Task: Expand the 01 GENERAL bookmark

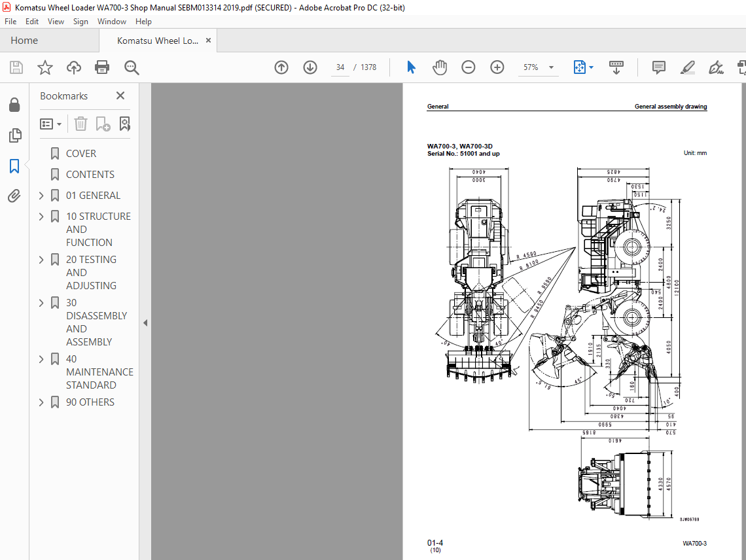Action: coord(41,196)
